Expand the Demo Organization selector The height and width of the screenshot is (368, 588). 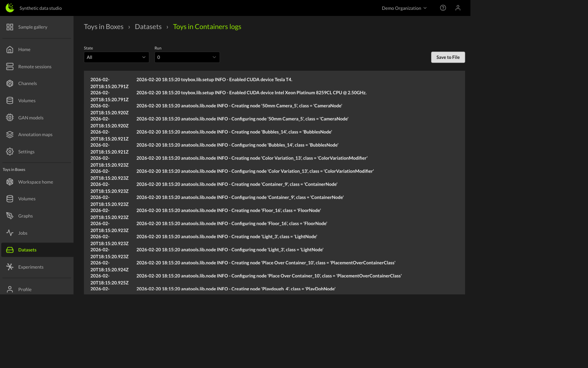tap(404, 8)
